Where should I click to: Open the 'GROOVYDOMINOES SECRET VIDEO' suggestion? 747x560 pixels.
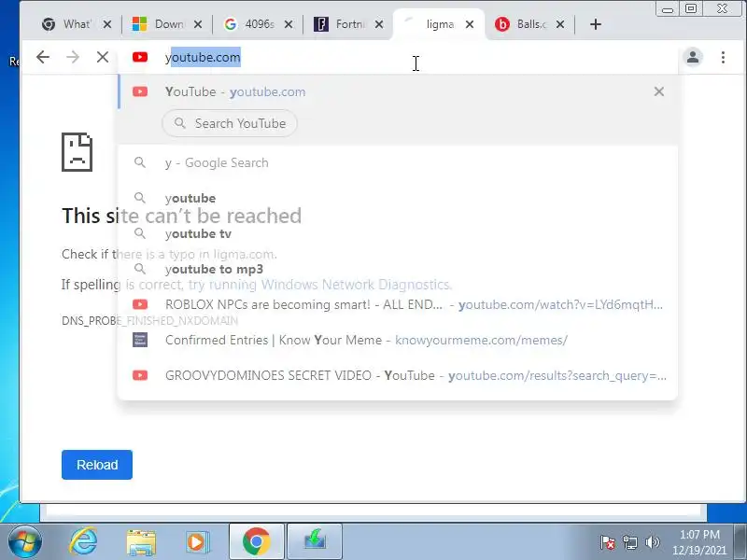[x=398, y=376]
